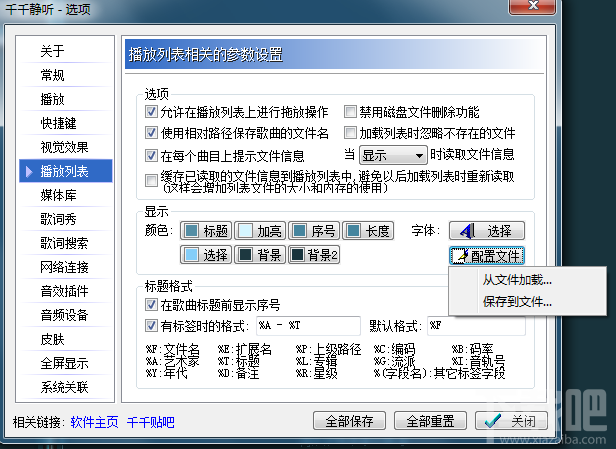Enable 缓存已读取的文件信息 checkbox

(151, 181)
